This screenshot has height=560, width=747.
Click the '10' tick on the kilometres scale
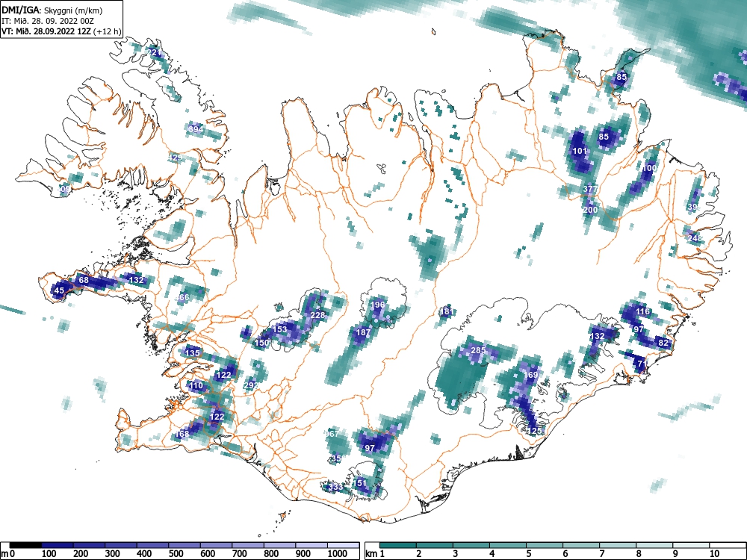(714, 554)
